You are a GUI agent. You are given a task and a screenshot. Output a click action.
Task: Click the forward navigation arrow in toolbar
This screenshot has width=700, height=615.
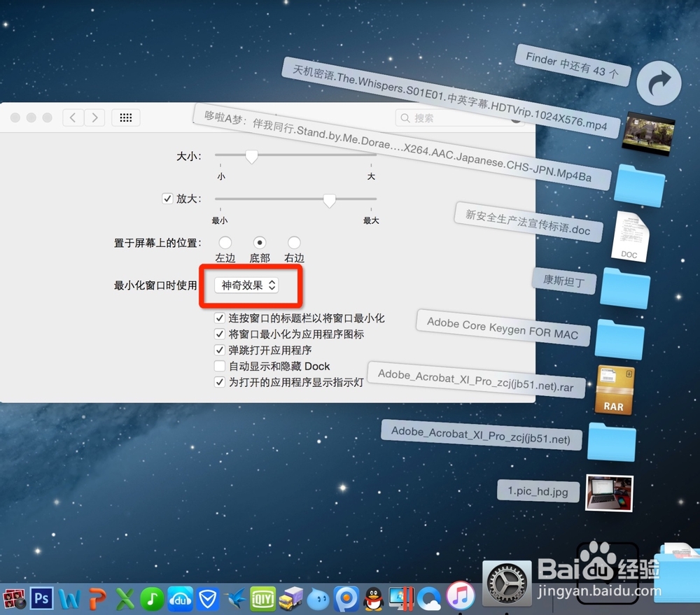[94, 118]
